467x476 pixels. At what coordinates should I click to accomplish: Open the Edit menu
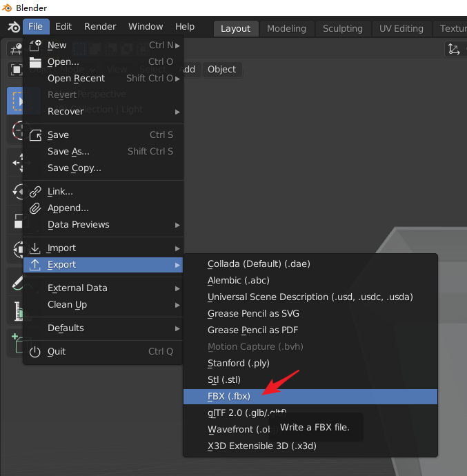pyautogui.click(x=63, y=27)
